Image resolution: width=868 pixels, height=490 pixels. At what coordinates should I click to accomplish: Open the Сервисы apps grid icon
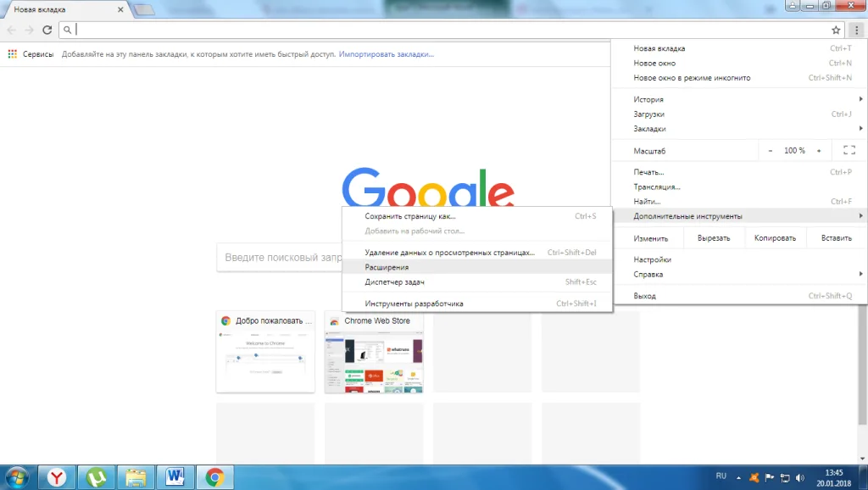tap(12, 54)
